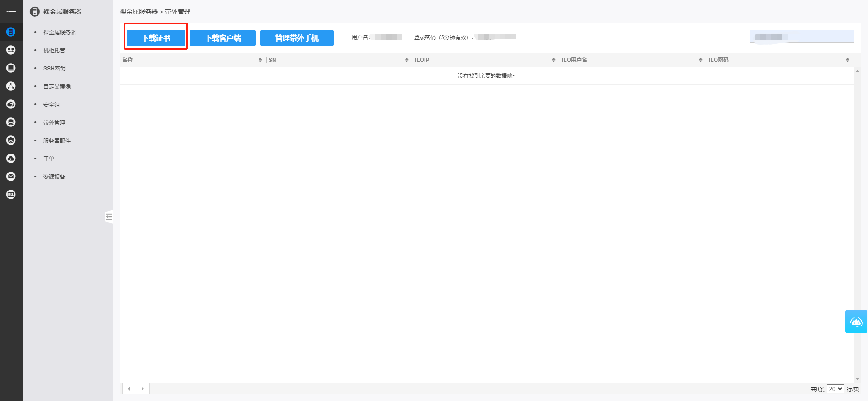This screenshot has width=868, height=401.
Task: Click the next page arrow
Action: click(142, 389)
